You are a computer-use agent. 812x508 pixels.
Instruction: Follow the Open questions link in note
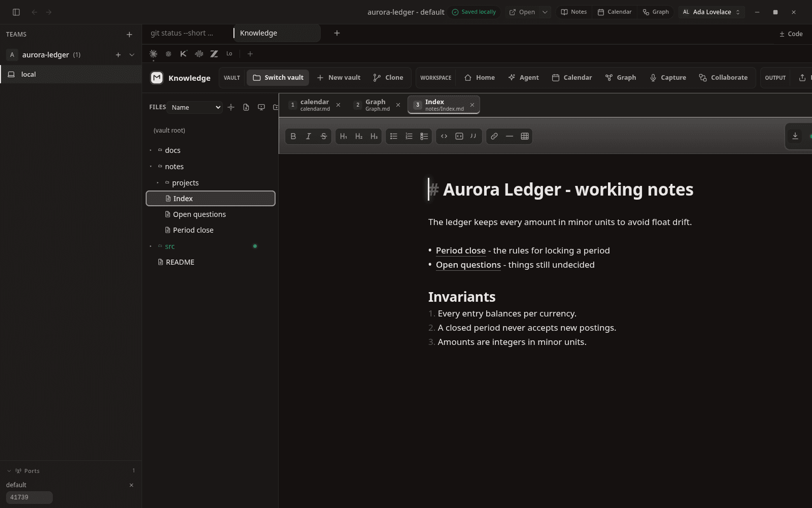468,265
